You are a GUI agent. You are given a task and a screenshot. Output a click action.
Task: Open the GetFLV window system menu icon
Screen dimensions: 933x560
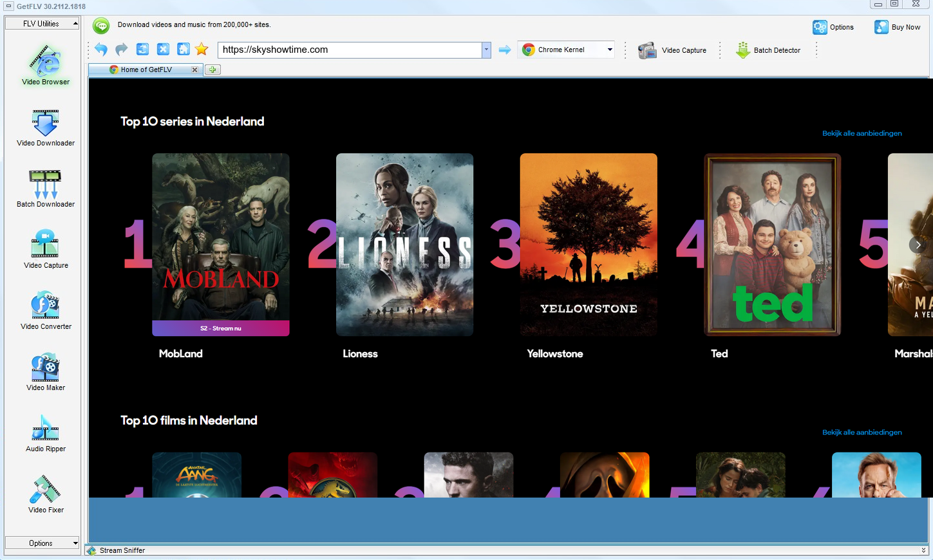coord(8,6)
